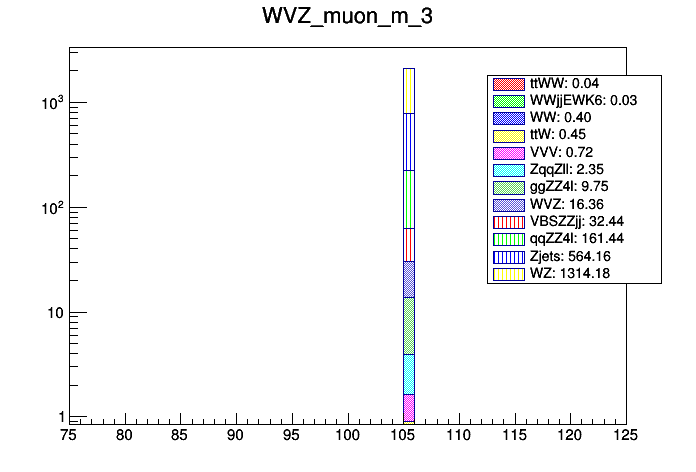Image resolution: width=696 pixels, height=472 pixels.
Task: Select the WVZ legend swatch
Action: pyautogui.click(x=508, y=204)
